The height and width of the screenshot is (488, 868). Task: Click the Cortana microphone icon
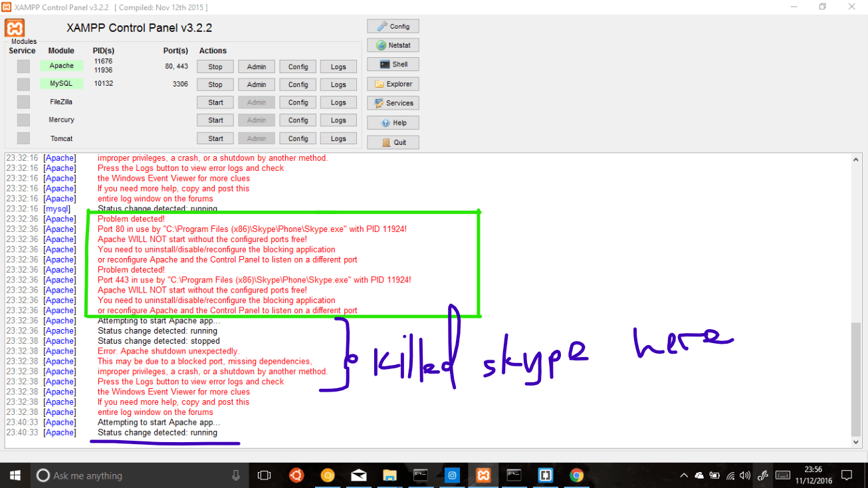(236, 475)
